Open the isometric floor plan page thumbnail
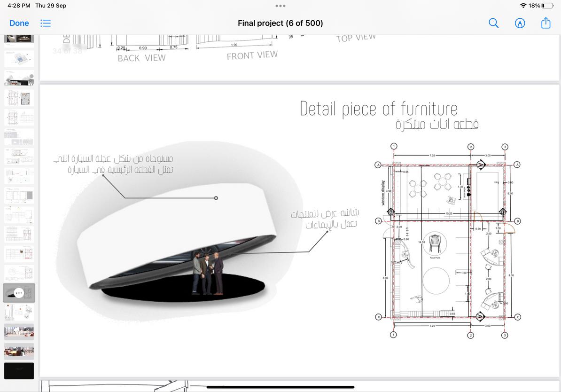This screenshot has width=561, height=392. tap(19, 59)
